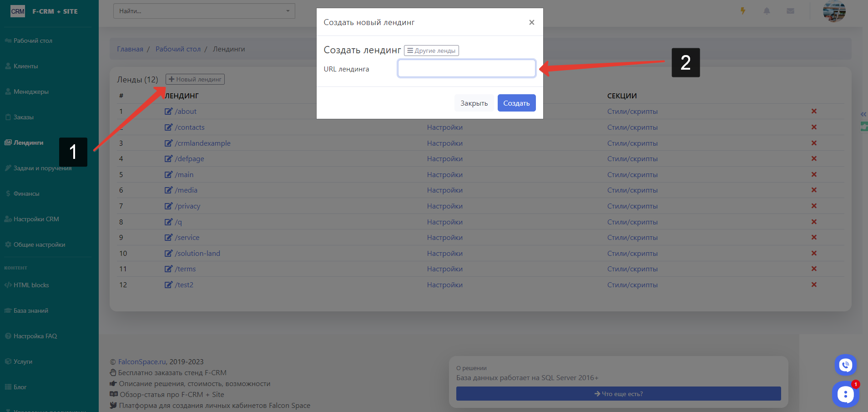868x412 pixels.
Task: Open the chat bot widget
Action: 845,394
